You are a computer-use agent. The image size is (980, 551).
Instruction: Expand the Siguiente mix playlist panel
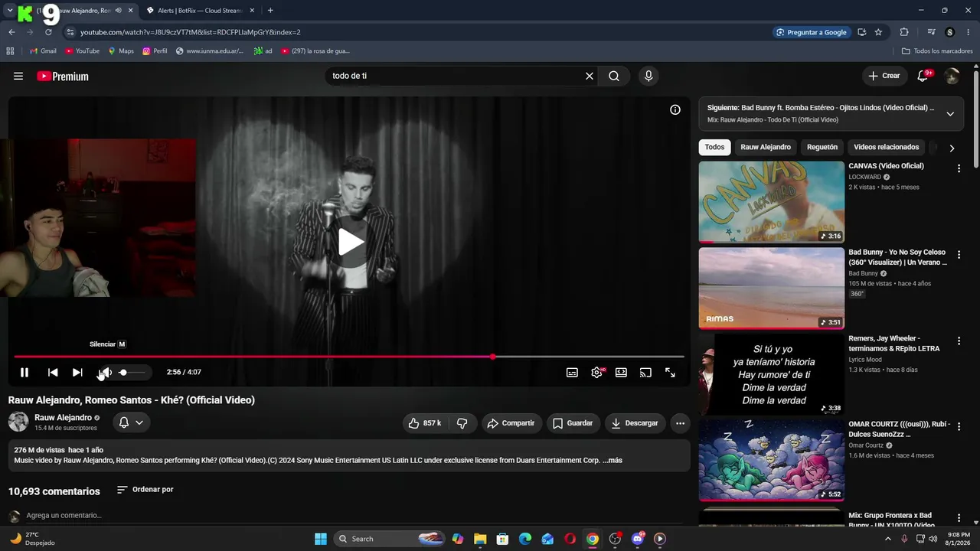950,114
